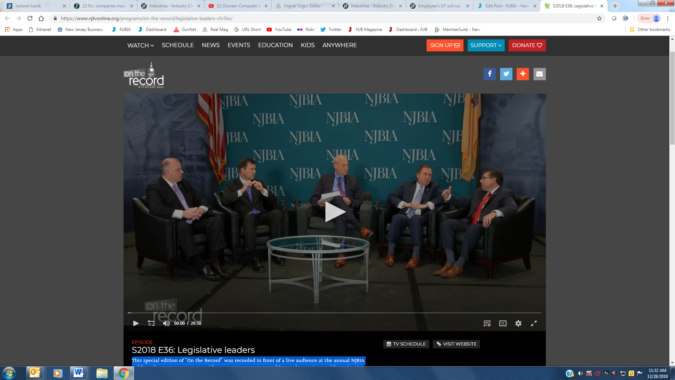Toggle the loop control in player

pyautogui.click(x=151, y=323)
